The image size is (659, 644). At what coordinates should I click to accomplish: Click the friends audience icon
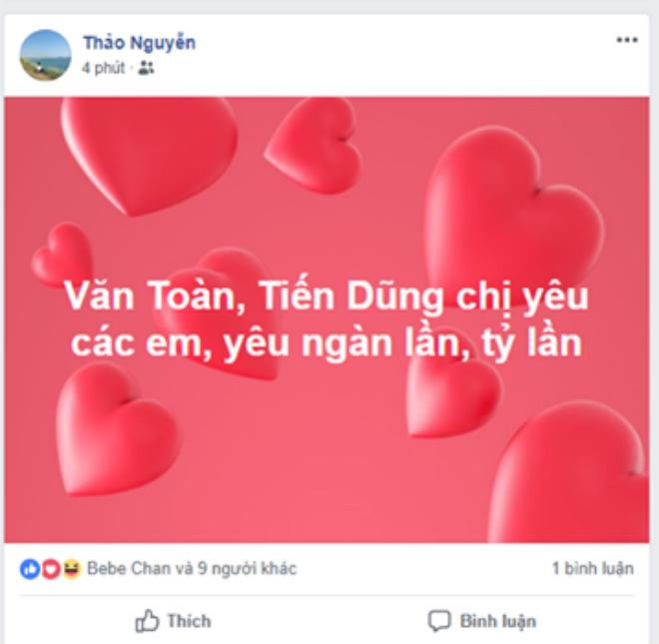pyautogui.click(x=146, y=68)
